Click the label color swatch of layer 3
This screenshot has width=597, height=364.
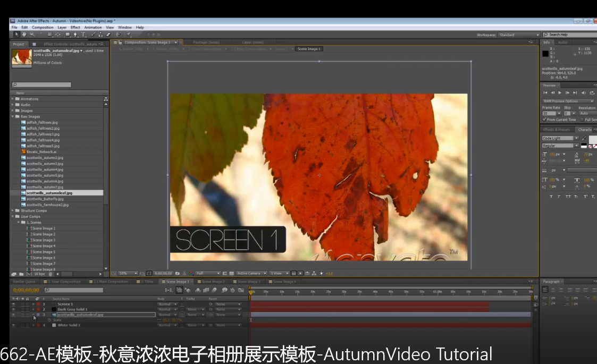point(38,315)
